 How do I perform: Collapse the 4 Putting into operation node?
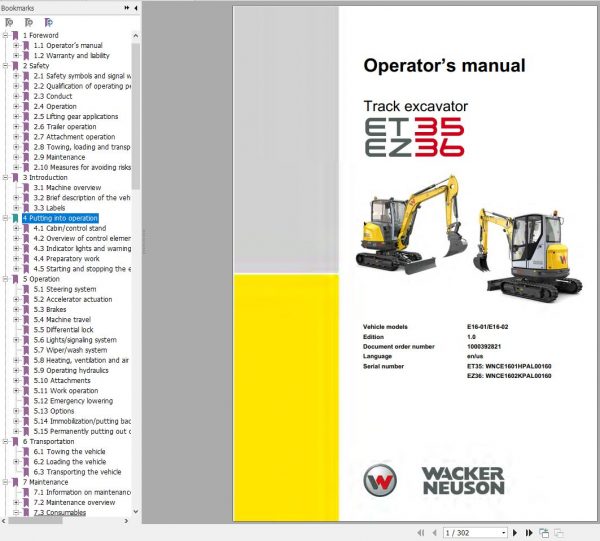tap(5, 218)
